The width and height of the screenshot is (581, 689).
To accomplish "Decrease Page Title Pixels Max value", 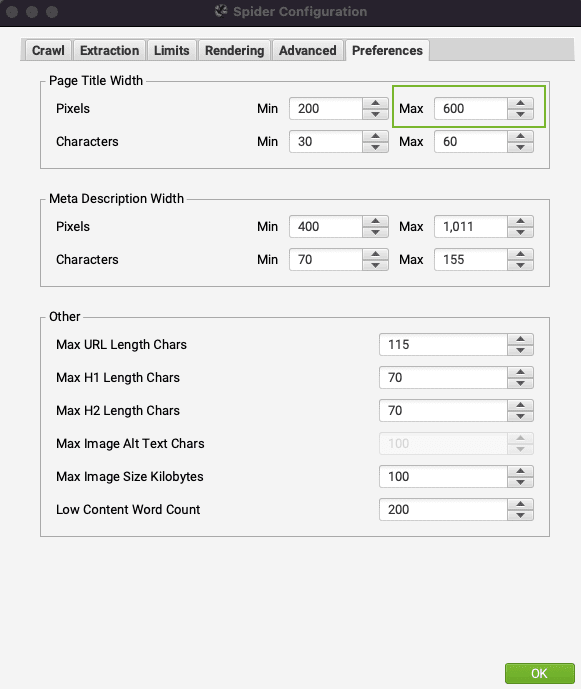I will [520, 114].
